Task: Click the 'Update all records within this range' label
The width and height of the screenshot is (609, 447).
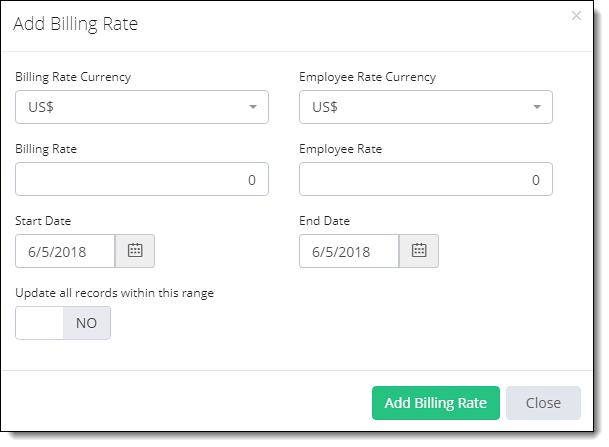Action: (115, 293)
